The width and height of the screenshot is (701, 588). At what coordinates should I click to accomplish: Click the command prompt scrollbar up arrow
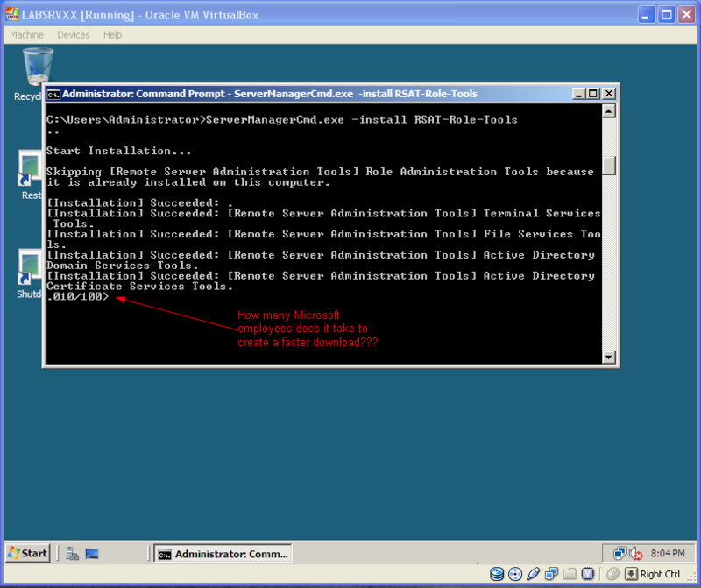pos(609,111)
